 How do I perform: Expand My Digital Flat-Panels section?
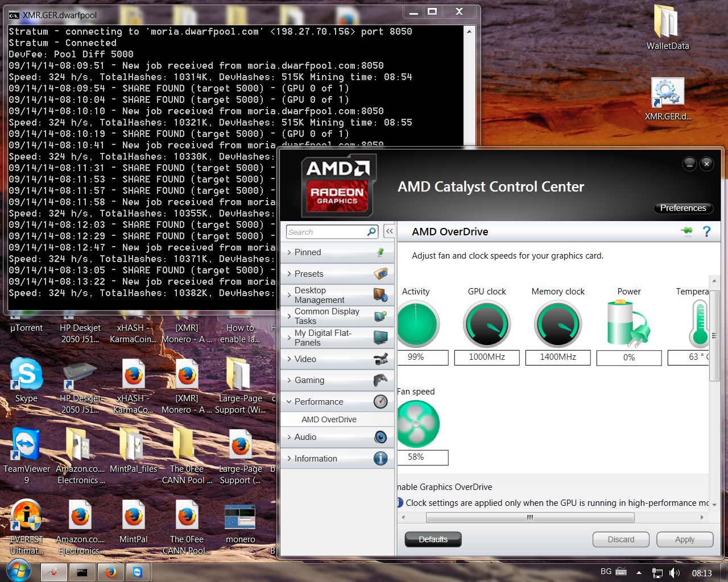[337, 338]
